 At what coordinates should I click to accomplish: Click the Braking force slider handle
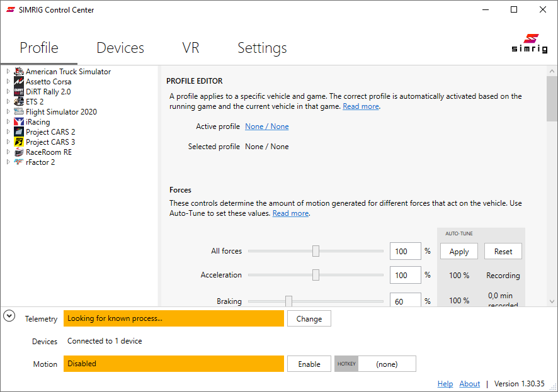click(288, 301)
